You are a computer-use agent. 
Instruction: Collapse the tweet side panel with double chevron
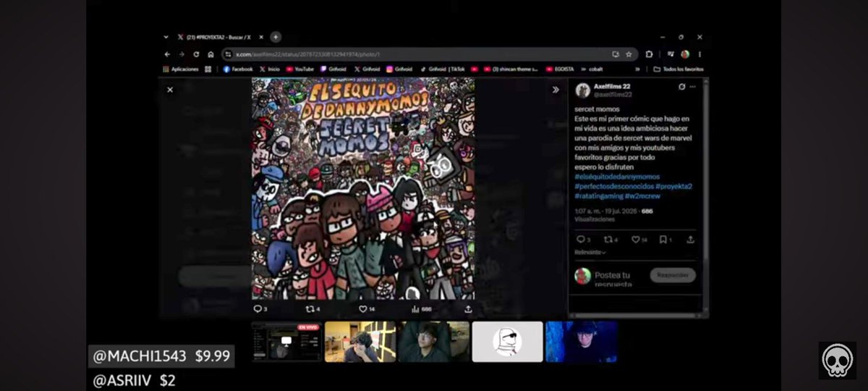point(556,90)
